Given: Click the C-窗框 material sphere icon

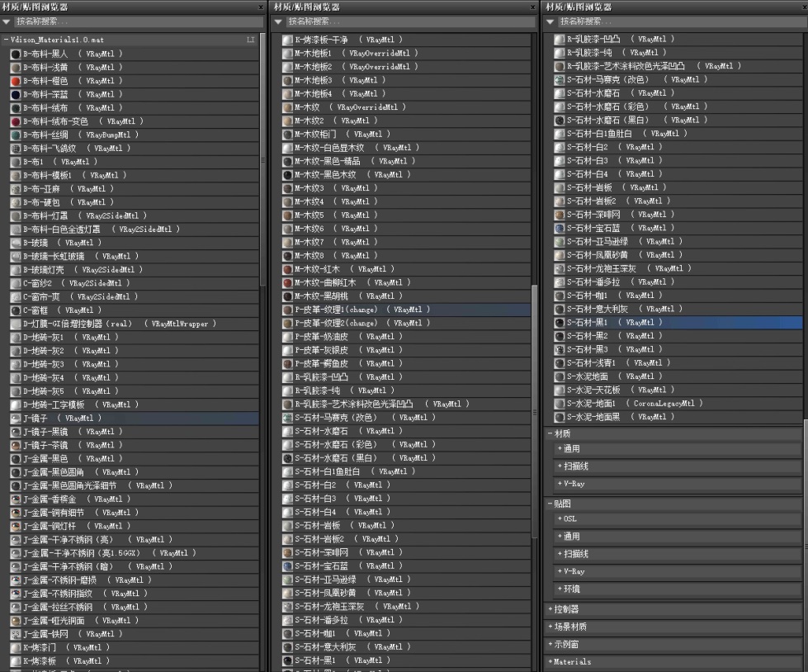Looking at the screenshot, I should tap(16, 310).
